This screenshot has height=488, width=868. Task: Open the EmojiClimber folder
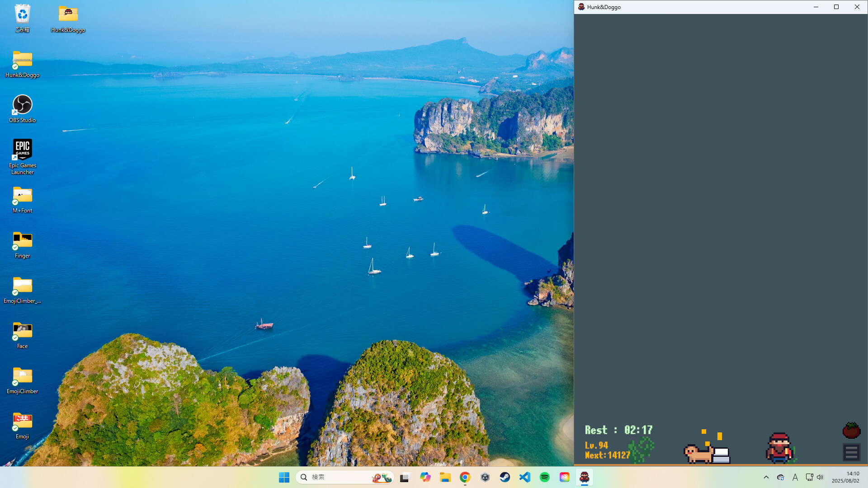pyautogui.click(x=22, y=374)
